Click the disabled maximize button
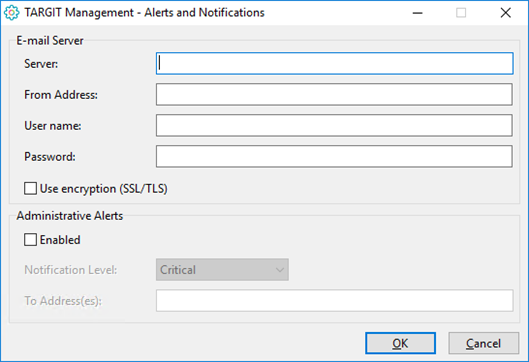Screen dimensions: 529x362 pos(461,13)
